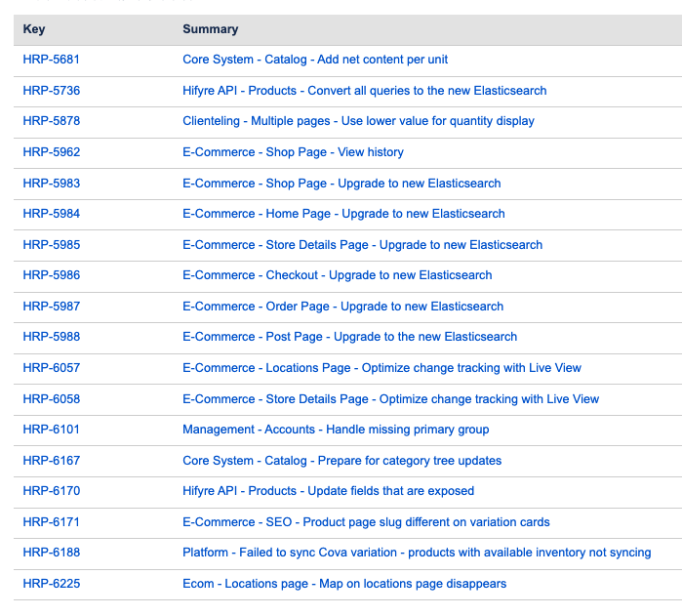Click the HRP-5987 issue key

click(51, 307)
